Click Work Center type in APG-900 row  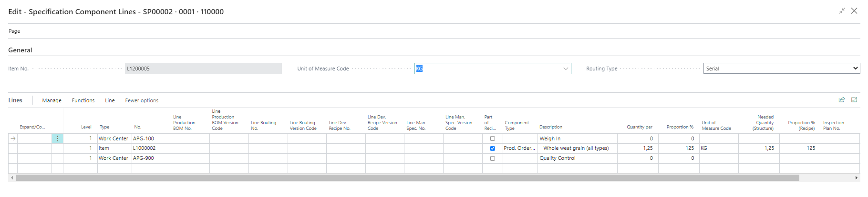[x=114, y=158]
